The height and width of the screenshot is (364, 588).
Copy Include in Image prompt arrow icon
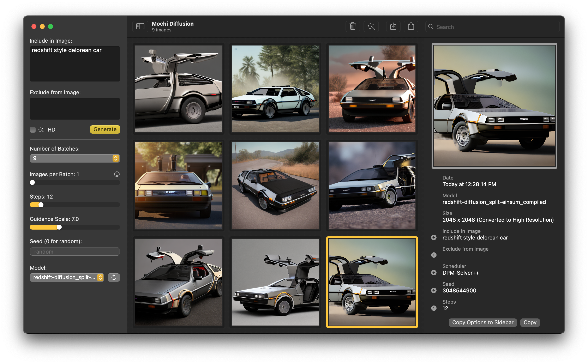[434, 237]
